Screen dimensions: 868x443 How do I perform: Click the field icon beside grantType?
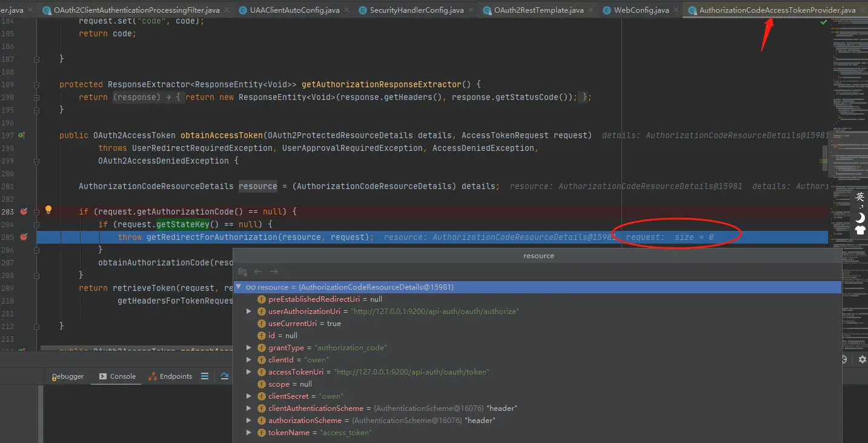[262, 347]
